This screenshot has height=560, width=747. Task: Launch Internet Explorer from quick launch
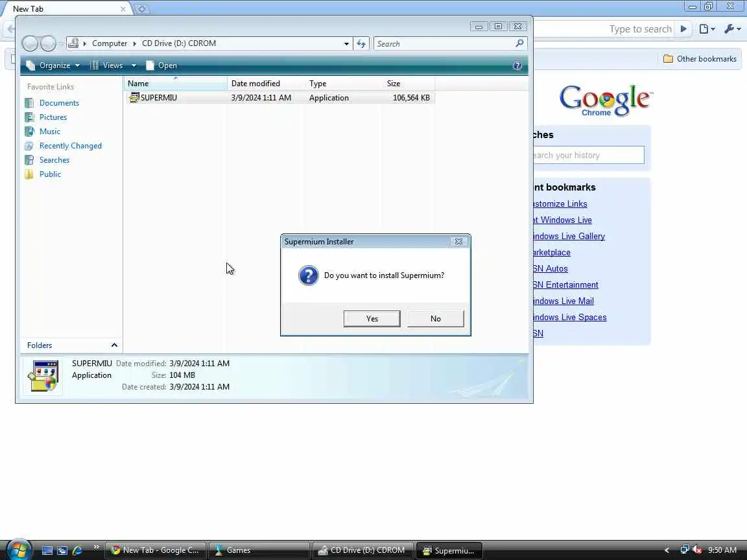(77, 550)
